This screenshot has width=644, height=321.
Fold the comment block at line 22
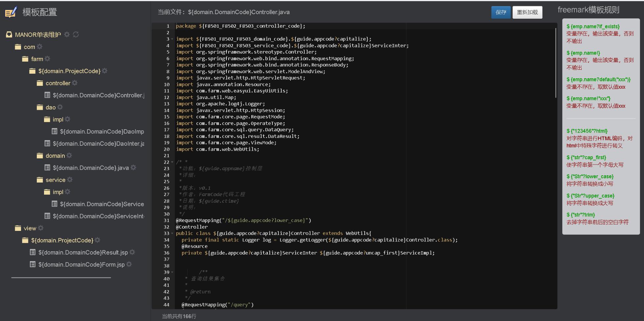tap(172, 162)
